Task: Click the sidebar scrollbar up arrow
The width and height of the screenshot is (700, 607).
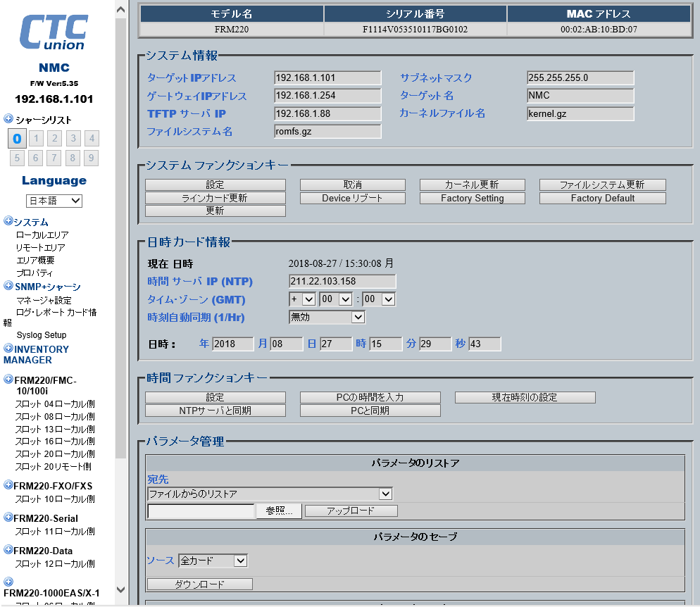Action: pyautogui.click(x=120, y=9)
